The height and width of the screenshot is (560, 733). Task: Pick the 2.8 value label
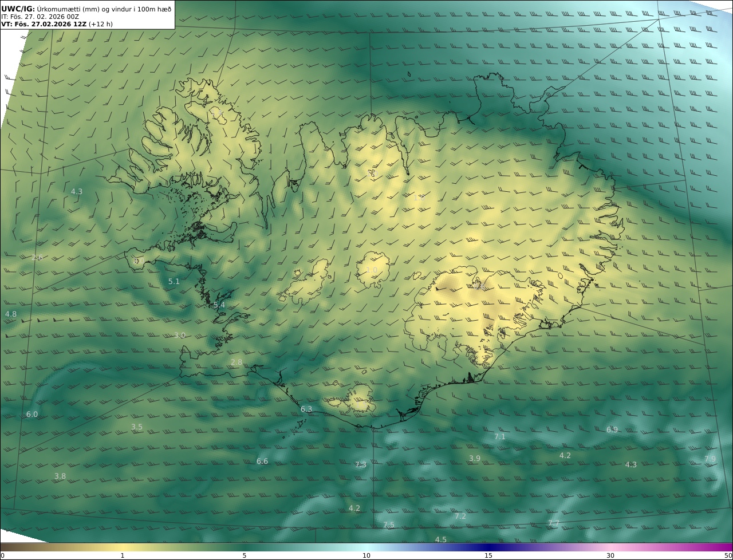pyautogui.click(x=237, y=362)
